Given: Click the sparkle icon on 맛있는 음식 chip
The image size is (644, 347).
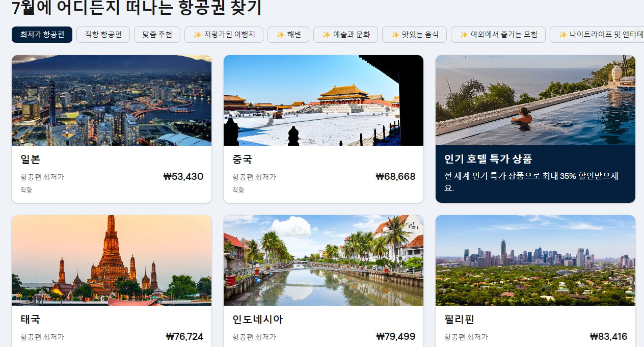Looking at the screenshot, I should click(393, 35).
